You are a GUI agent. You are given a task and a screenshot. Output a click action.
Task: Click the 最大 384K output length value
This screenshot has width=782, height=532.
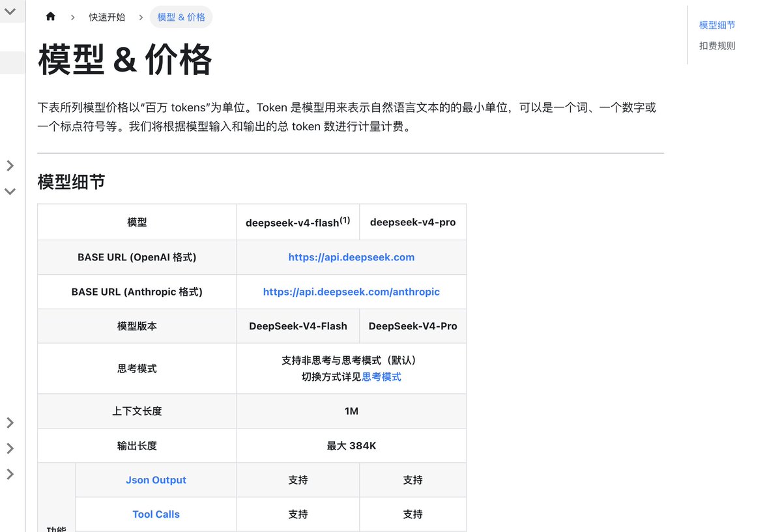pos(351,445)
